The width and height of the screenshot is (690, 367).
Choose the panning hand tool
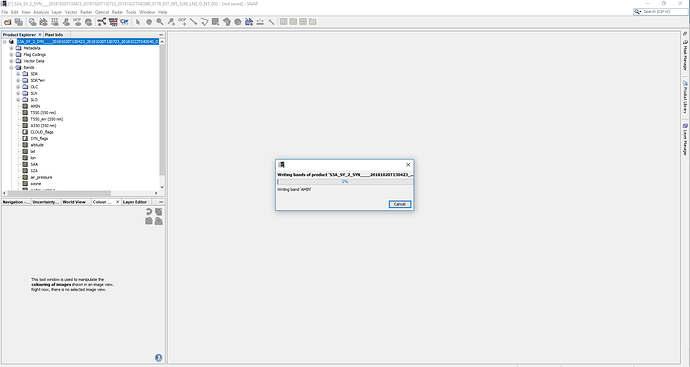[149, 22]
